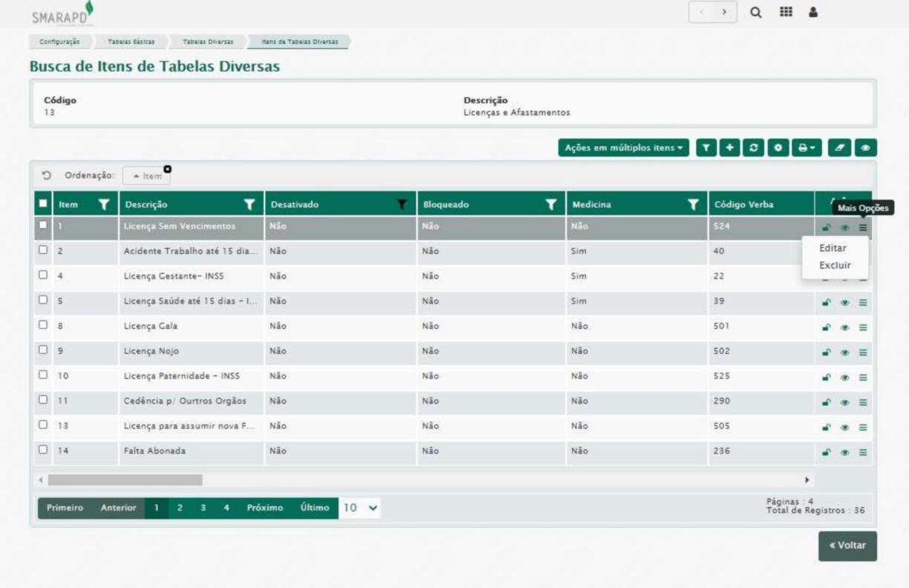Tick the checkbox for item 2 row

[x=44, y=252]
